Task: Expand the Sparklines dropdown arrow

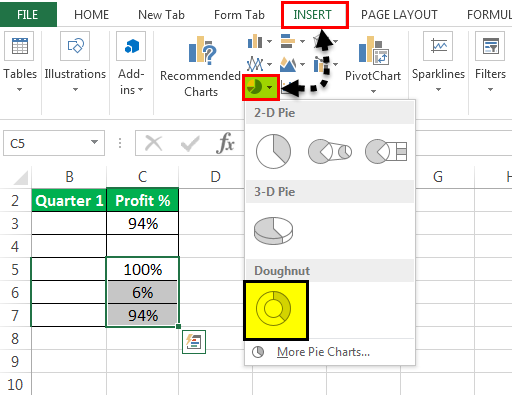Action: [438, 89]
